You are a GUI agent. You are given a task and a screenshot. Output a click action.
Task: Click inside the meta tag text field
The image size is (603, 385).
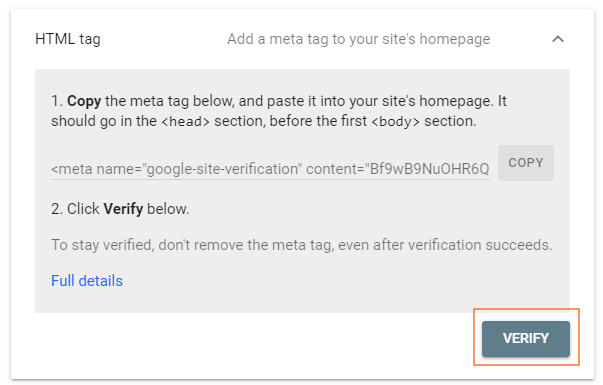(x=270, y=169)
